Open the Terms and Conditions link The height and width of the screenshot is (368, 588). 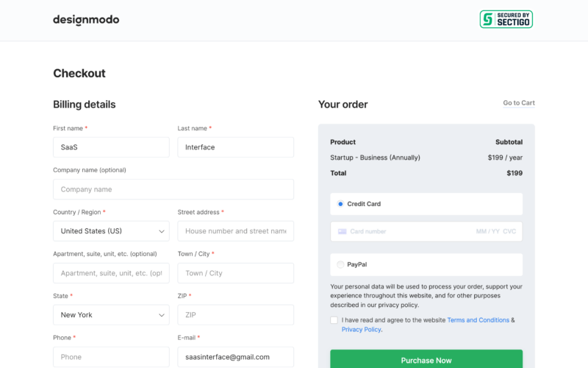(478, 320)
